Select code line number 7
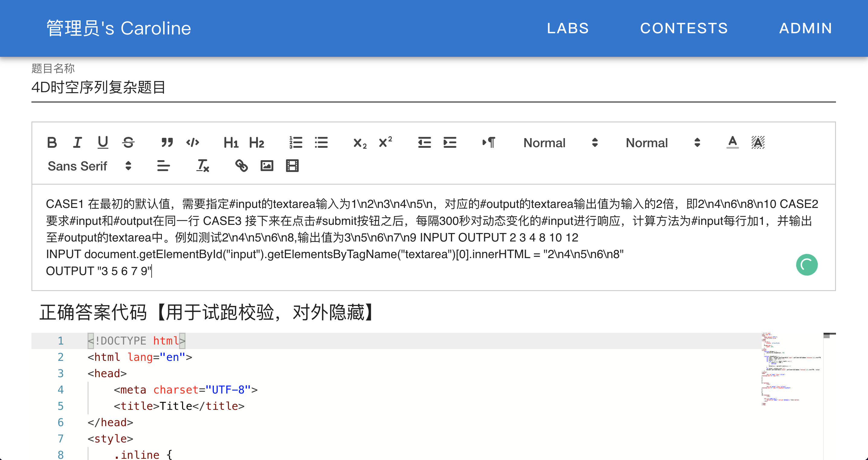The image size is (868, 460). click(61, 439)
